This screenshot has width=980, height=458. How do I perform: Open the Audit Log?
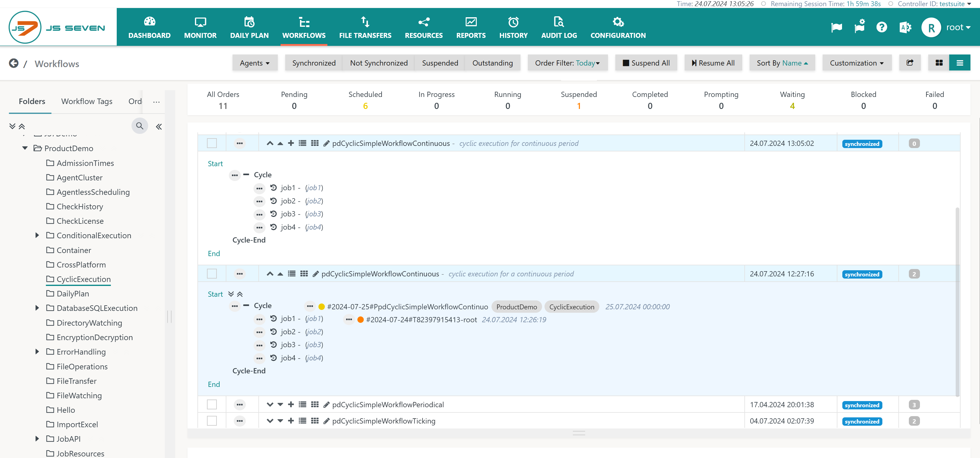(559, 27)
